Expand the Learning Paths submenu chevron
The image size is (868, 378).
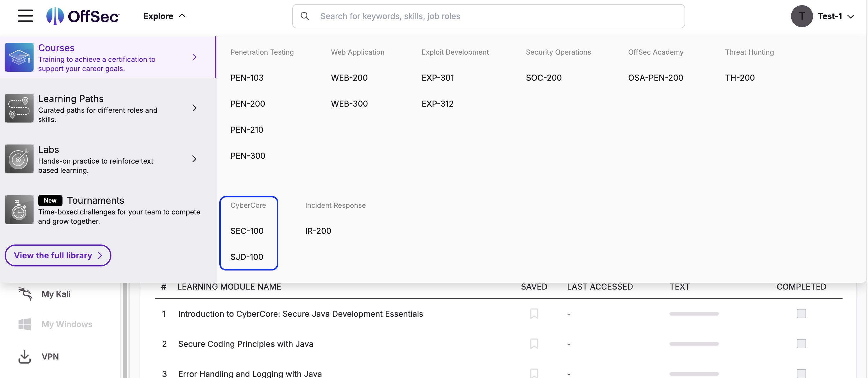(194, 108)
